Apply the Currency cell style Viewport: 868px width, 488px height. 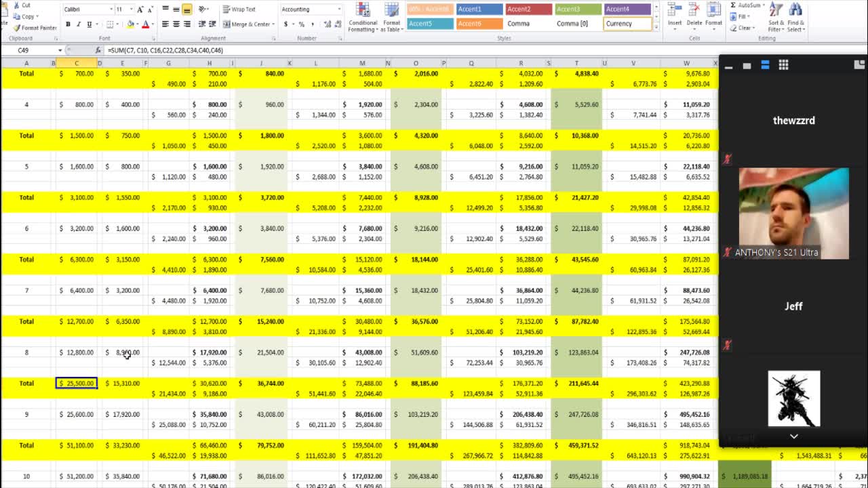627,23
